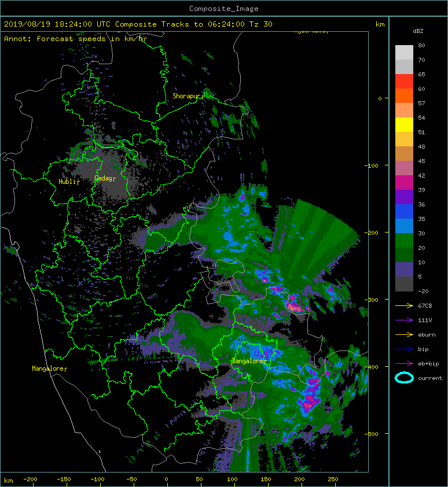448x487 pixels.
Task: Click the '45' dBZ scale value
Action: pos(421,161)
